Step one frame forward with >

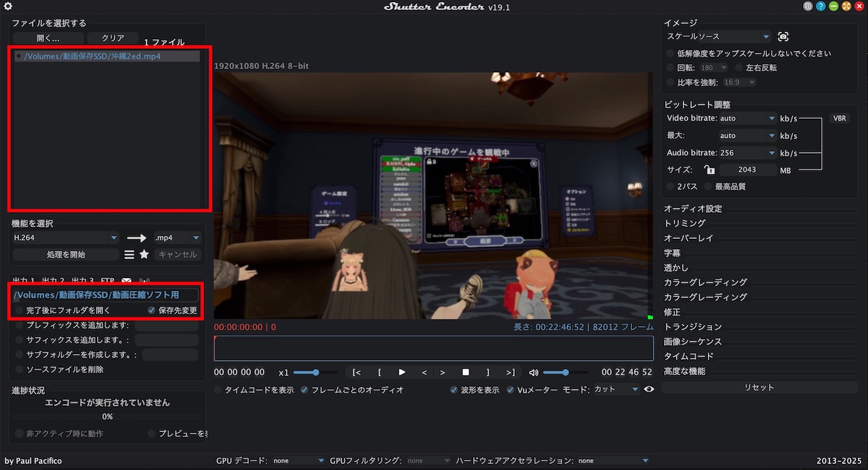[x=443, y=372]
